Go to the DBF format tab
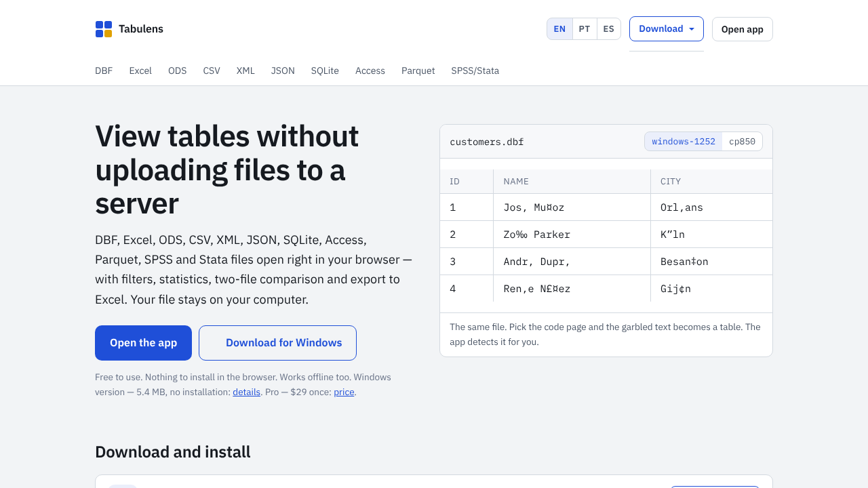Screen dimensions: 868x488 point(104,70)
